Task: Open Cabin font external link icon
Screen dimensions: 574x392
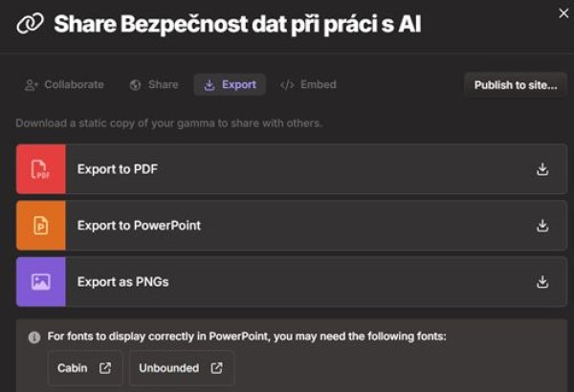Action: 105,368
